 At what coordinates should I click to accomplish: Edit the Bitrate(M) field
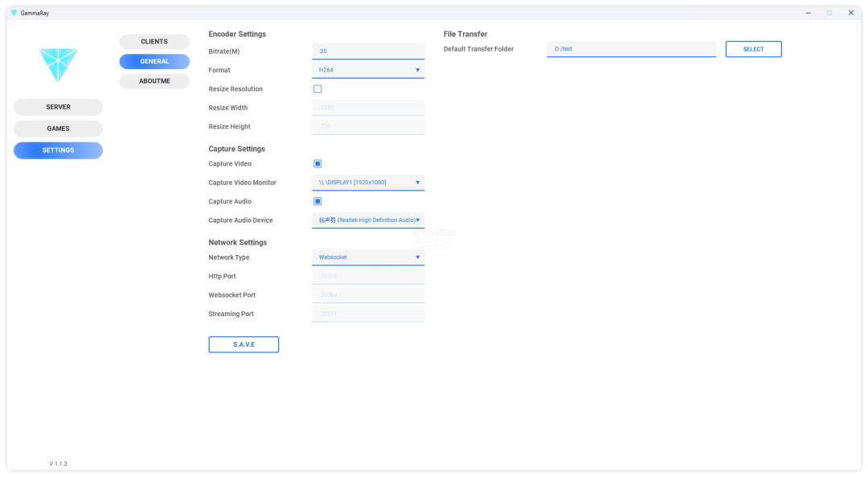click(368, 51)
